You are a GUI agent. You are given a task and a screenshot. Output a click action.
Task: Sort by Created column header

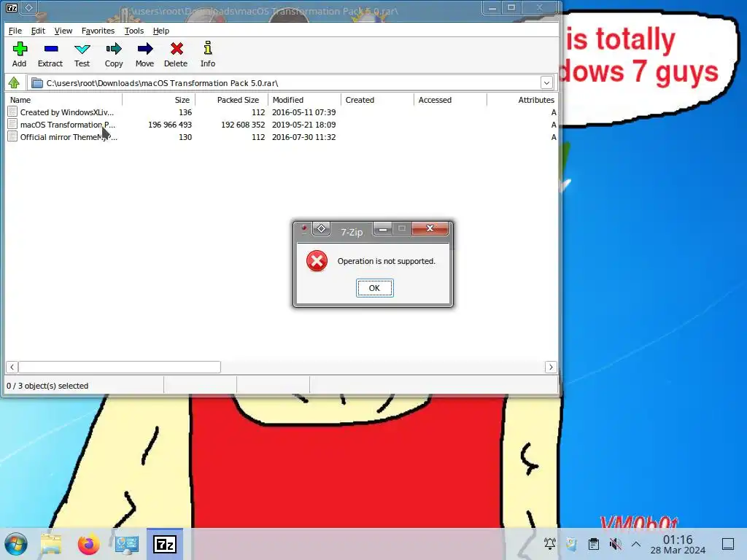pyautogui.click(x=377, y=100)
